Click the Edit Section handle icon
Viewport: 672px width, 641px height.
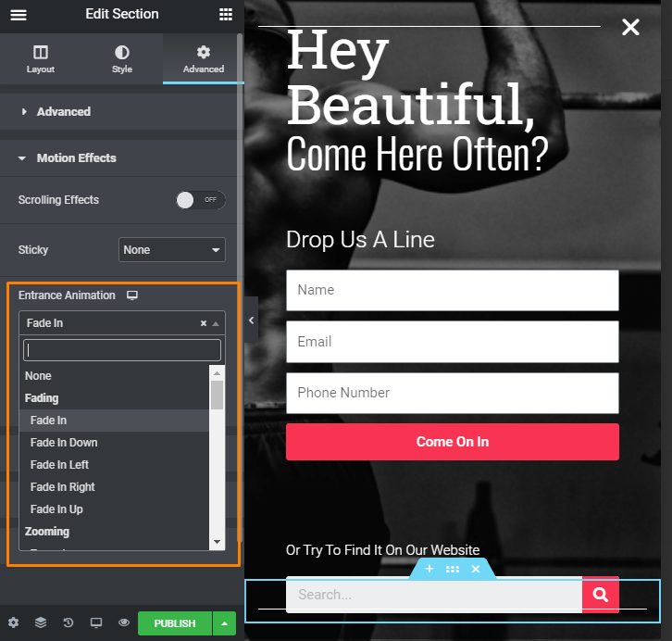[453, 569]
